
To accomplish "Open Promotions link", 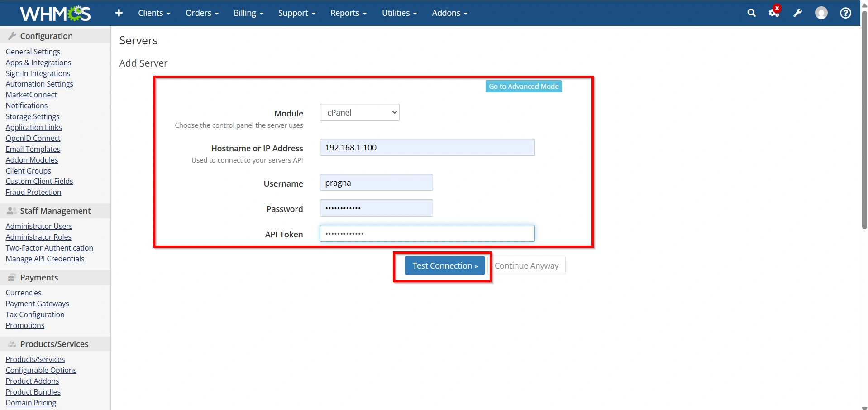I will tap(25, 325).
